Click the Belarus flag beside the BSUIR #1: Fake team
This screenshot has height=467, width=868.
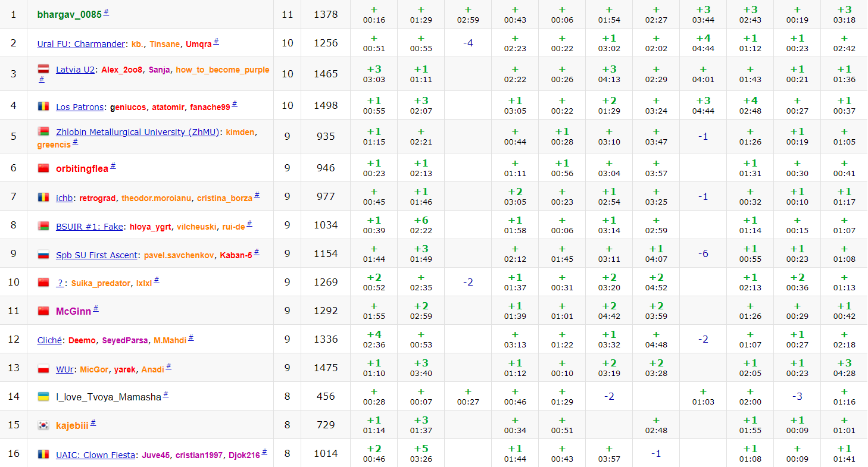tap(43, 225)
